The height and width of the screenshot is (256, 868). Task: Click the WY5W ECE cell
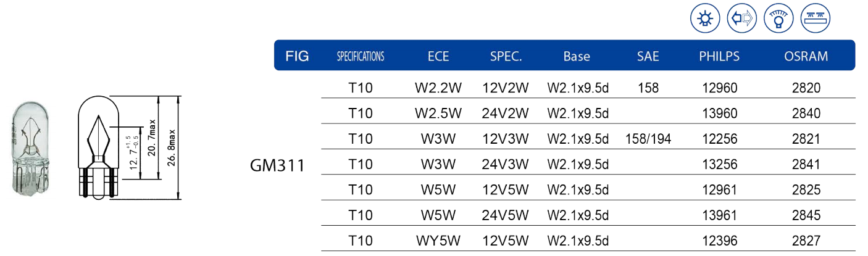(x=438, y=241)
